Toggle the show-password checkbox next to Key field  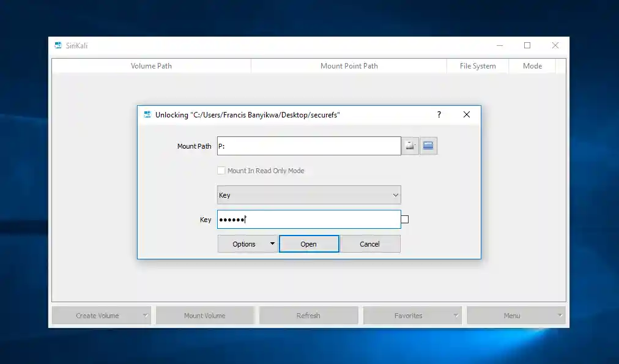pyautogui.click(x=404, y=220)
